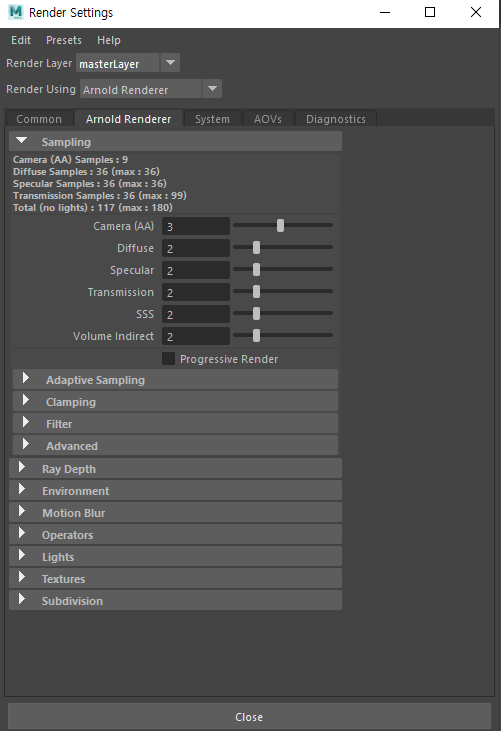Expand the Ray Depth section
This screenshot has width=501, height=731.
coord(175,469)
